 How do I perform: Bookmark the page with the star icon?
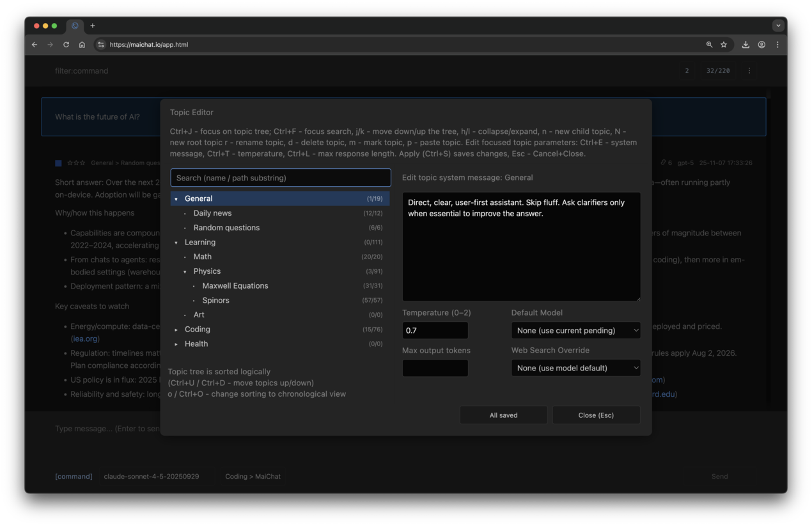724,44
